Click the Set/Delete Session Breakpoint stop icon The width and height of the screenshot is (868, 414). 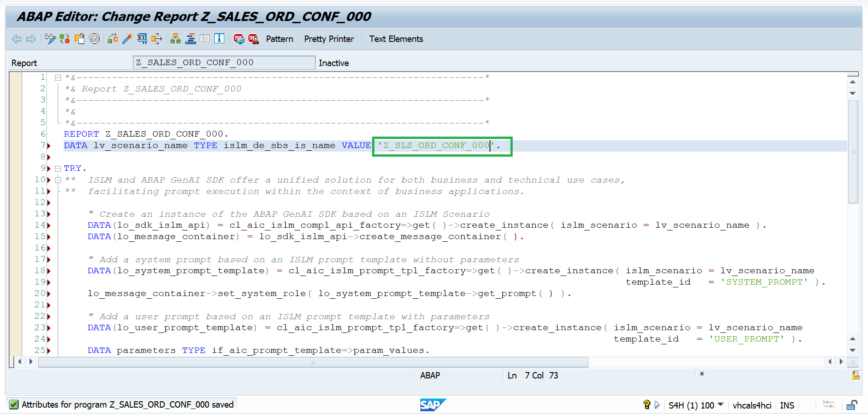pos(239,39)
